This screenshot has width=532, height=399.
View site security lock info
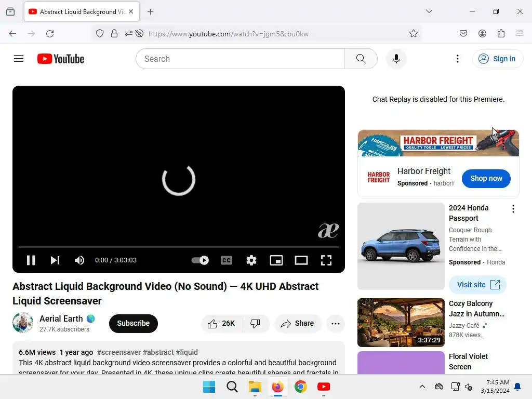pos(114,34)
